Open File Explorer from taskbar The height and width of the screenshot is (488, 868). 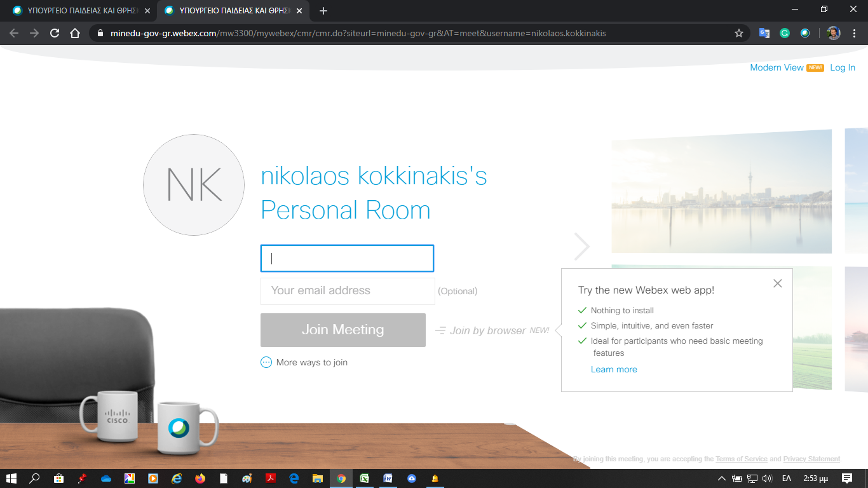(318, 478)
